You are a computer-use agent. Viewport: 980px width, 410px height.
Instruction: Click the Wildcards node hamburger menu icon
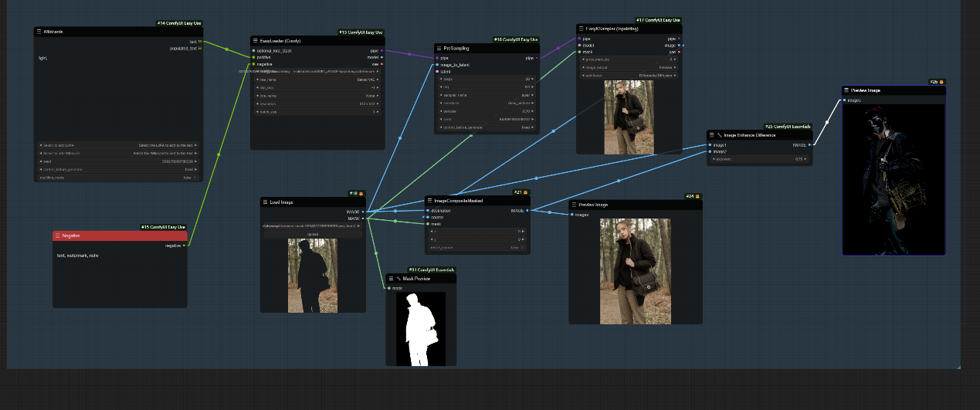pos(39,32)
